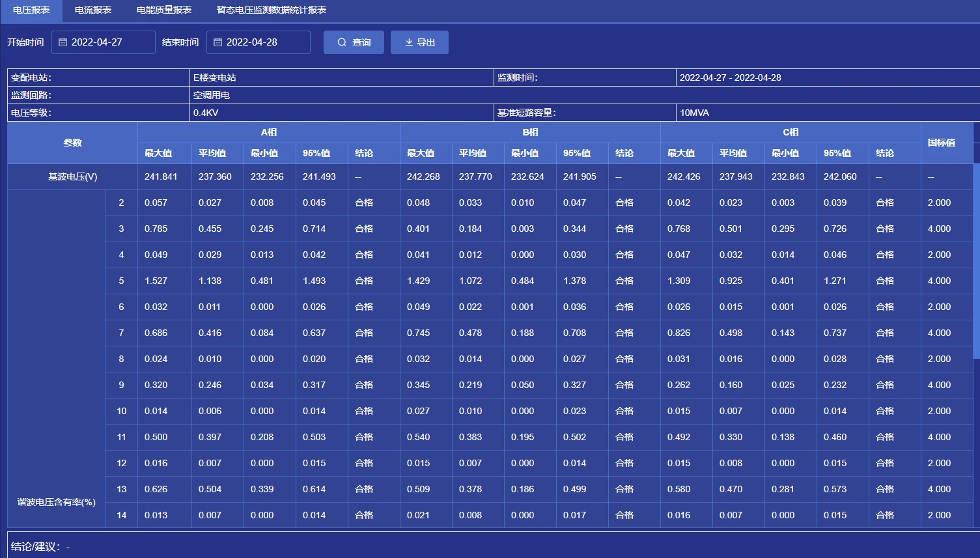The image size is (980, 558).
Task: Click the 5th harmonic C-phase 95% value 1.271
Action: (835, 281)
